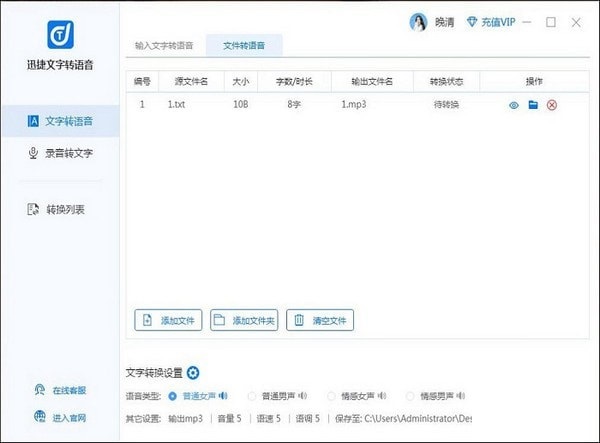The height and width of the screenshot is (443, 600).
Task: Switch to the 输入文字转语音 tab
Action: click(164, 46)
